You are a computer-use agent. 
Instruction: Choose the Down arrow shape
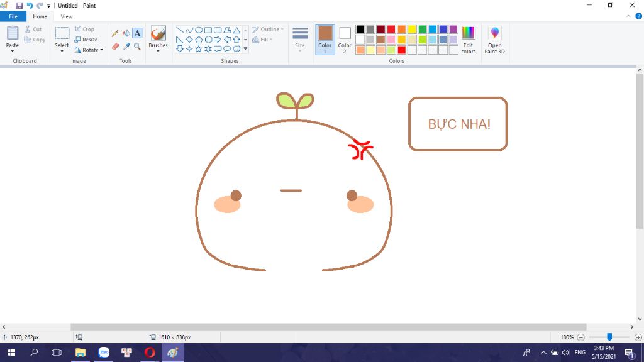pos(180,49)
